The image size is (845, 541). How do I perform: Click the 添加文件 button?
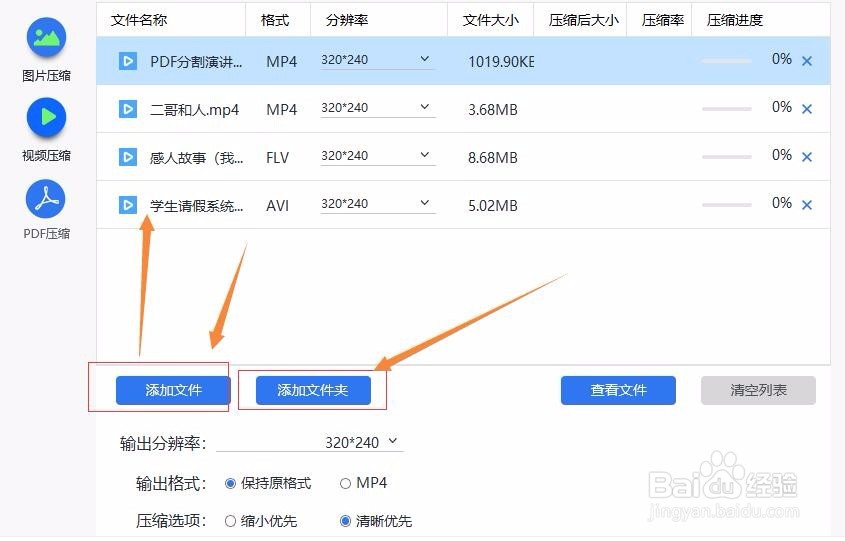click(x=173, y=390)
